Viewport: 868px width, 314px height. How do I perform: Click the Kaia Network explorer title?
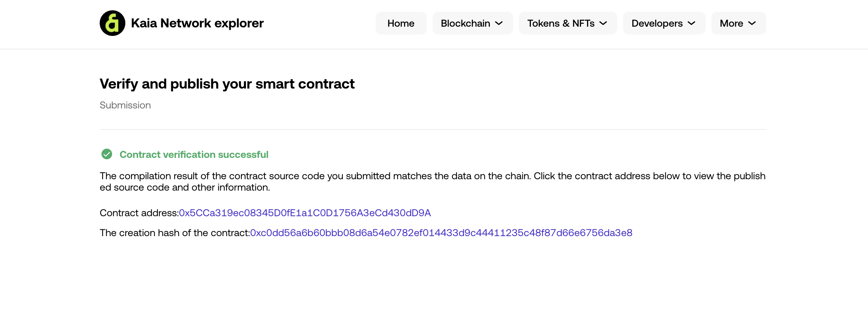[x=197, y=23]
